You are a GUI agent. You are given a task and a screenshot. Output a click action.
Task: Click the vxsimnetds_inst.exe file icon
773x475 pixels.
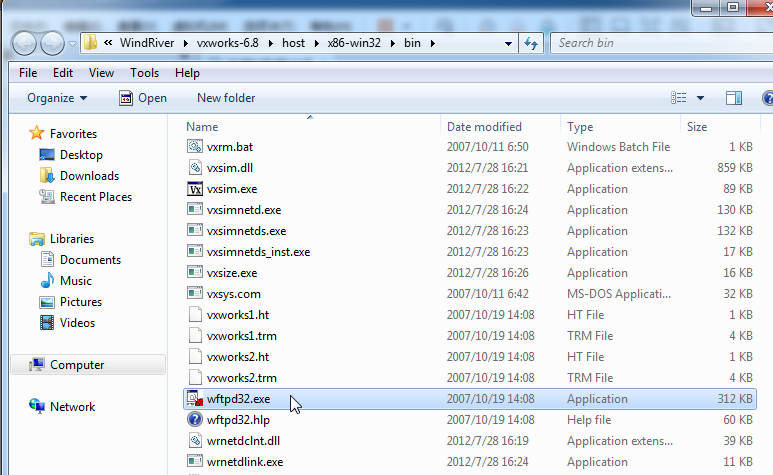pyautogui.click(x=195, y=251)
